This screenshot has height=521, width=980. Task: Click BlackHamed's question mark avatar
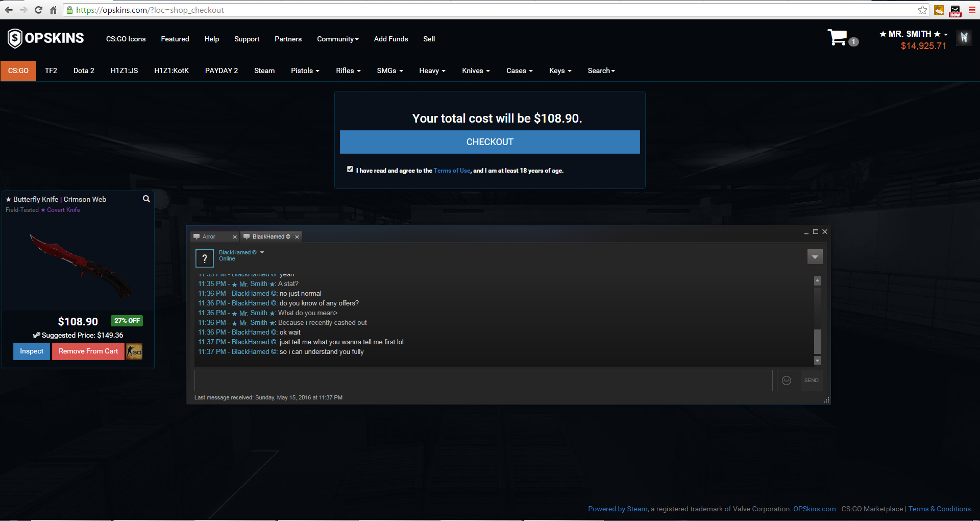[x=205, y=258]
